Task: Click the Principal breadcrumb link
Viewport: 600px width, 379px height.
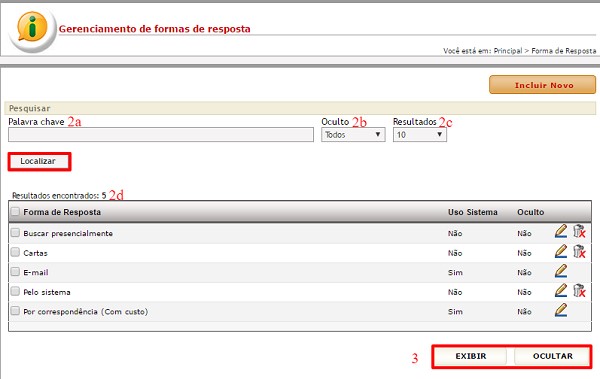Action: point(508,51)
